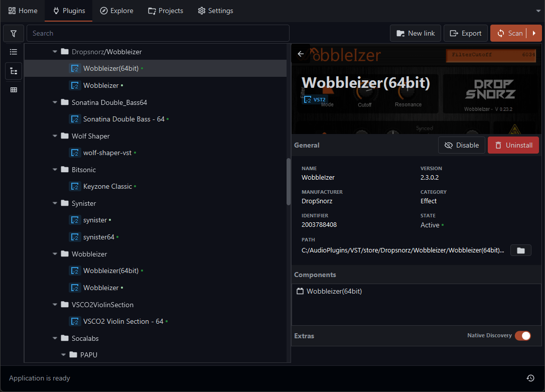
Task: Open the Projects tab
Action: click(166, 11)
